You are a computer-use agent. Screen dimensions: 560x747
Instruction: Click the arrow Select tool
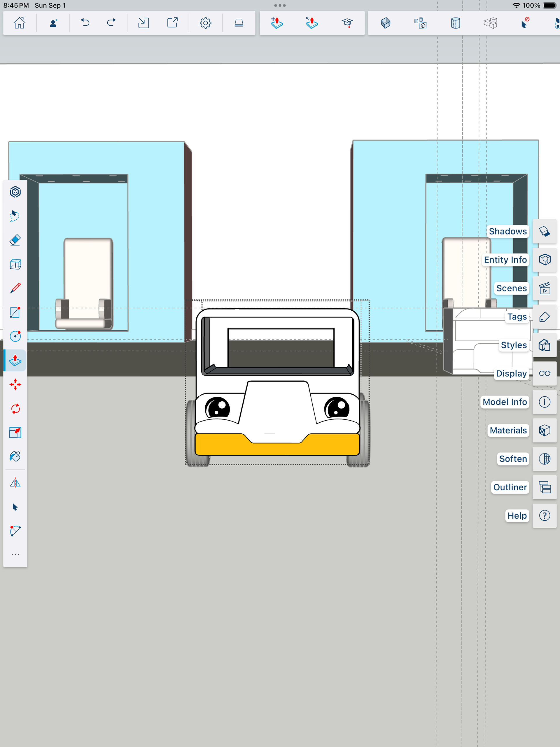tap(15, 507)
